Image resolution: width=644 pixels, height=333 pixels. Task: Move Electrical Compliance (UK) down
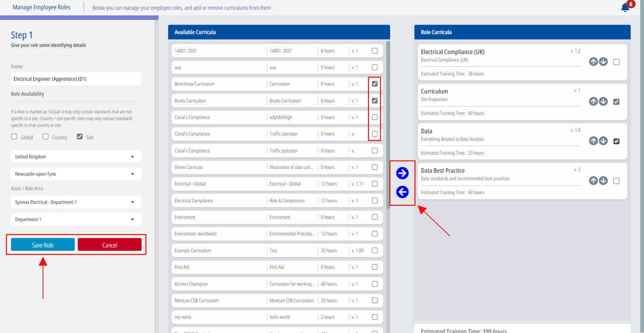[x=603, y=62]
